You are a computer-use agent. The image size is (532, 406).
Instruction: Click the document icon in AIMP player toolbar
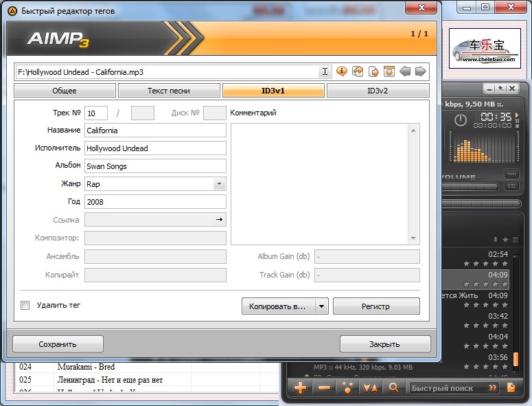(511, 387)
